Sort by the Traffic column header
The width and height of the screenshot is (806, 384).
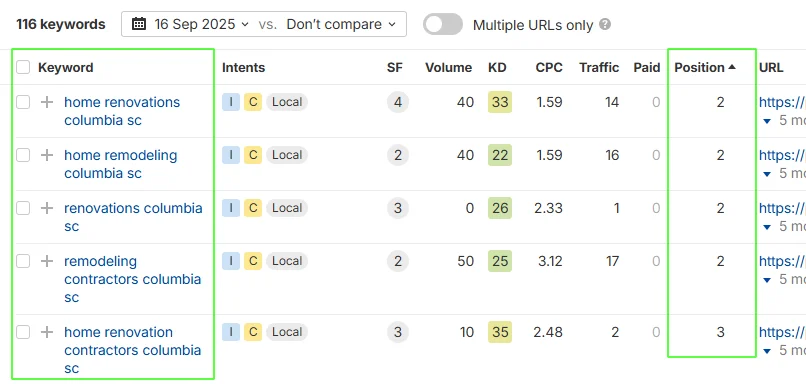click(599, 67)
